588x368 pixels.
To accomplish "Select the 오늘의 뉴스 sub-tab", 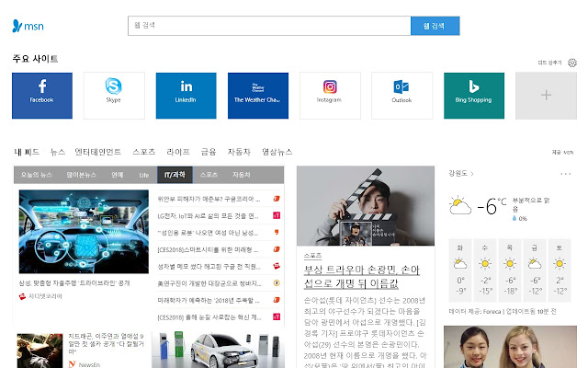I will coord(37,175).
